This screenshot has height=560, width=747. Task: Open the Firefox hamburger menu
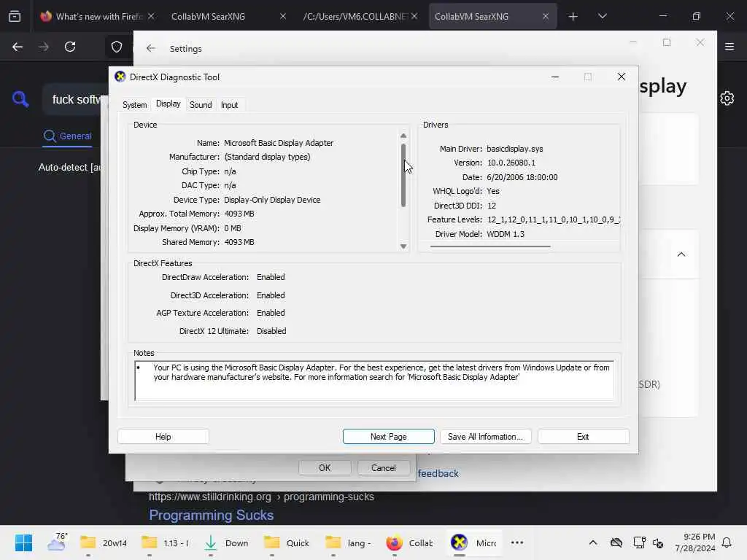tap(729, 47)
